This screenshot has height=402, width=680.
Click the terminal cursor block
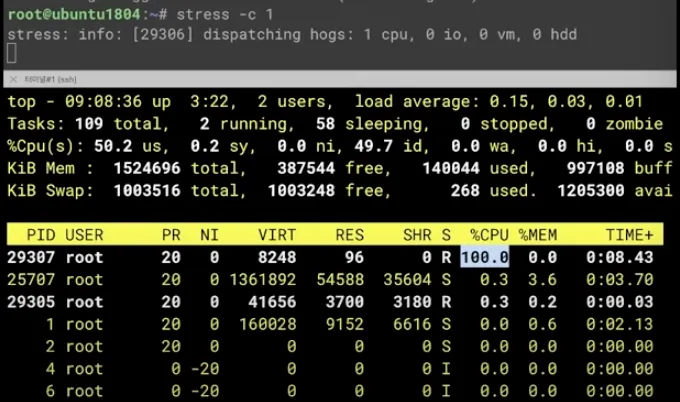pyautogui.click(x=12, y=53)
